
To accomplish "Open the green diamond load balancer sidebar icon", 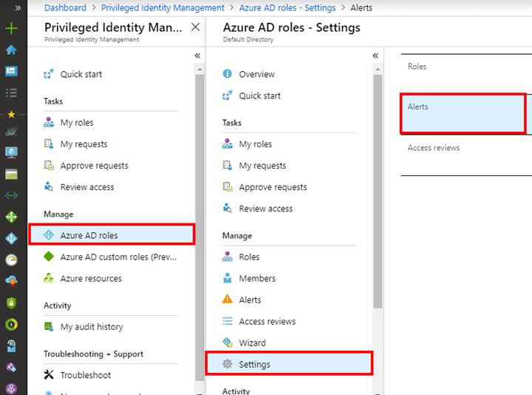I will pyautogui.click(x=11, y=217).
